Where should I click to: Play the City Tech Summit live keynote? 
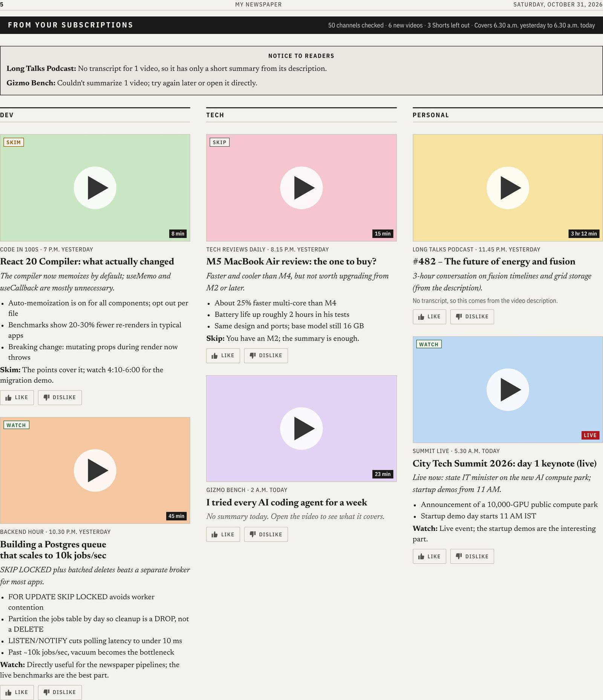pyautogui.click(x=508, y=390)
